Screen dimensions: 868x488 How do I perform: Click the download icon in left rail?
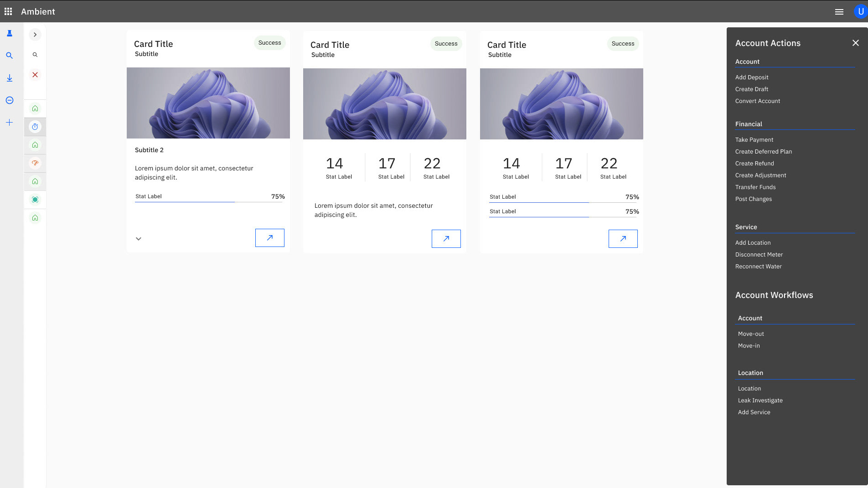(x=9, y=78)
